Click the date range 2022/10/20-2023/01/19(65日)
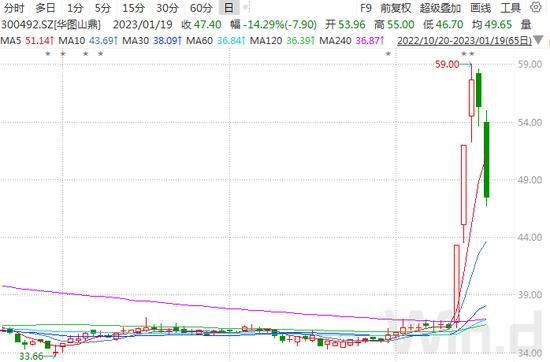Image resolution: width=550 pixels, height=362 pixels. pos(464,41)
